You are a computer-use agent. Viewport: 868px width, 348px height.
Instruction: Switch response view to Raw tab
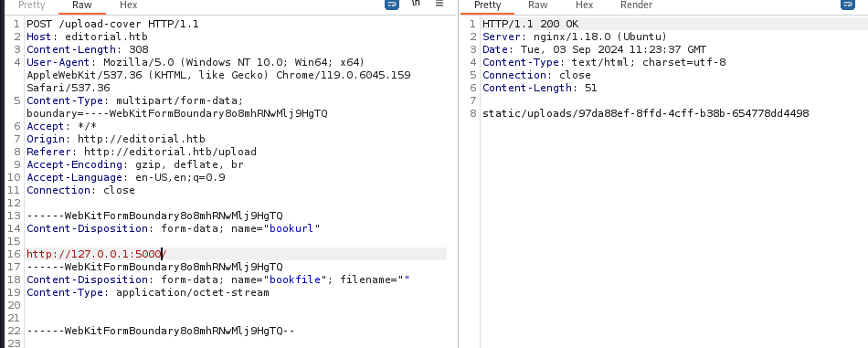(537, 5)
